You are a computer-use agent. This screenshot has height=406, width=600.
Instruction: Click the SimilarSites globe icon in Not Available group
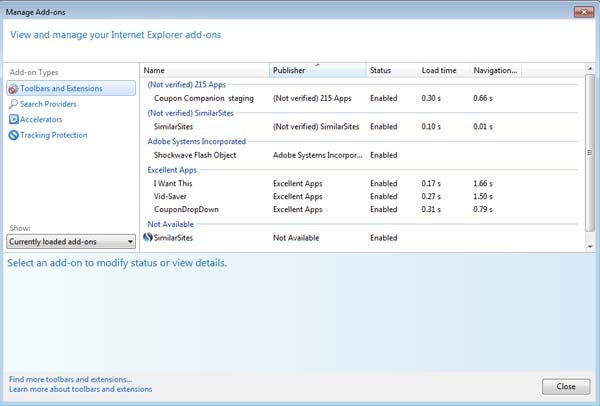point(148,237)
